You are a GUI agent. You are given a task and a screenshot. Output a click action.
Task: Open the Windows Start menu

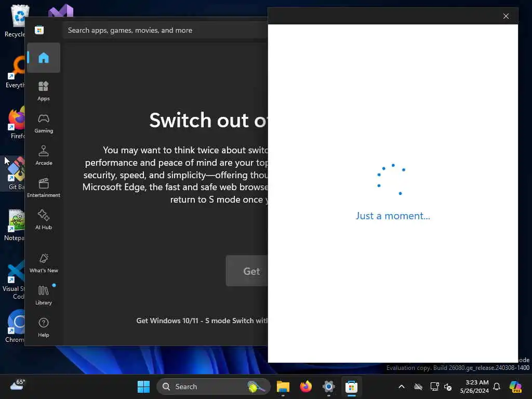point(143,387)
